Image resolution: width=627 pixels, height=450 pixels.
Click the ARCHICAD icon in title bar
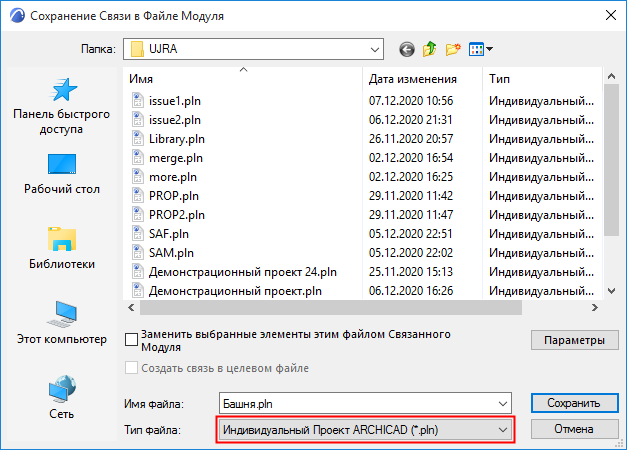[17, 16]
